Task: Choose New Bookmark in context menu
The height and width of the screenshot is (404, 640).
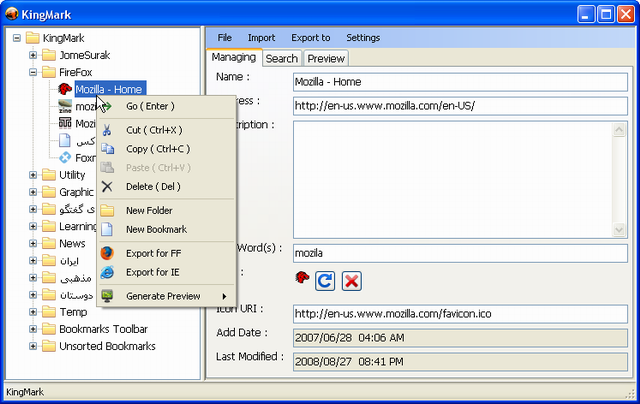Action: (x=167, y=229)
